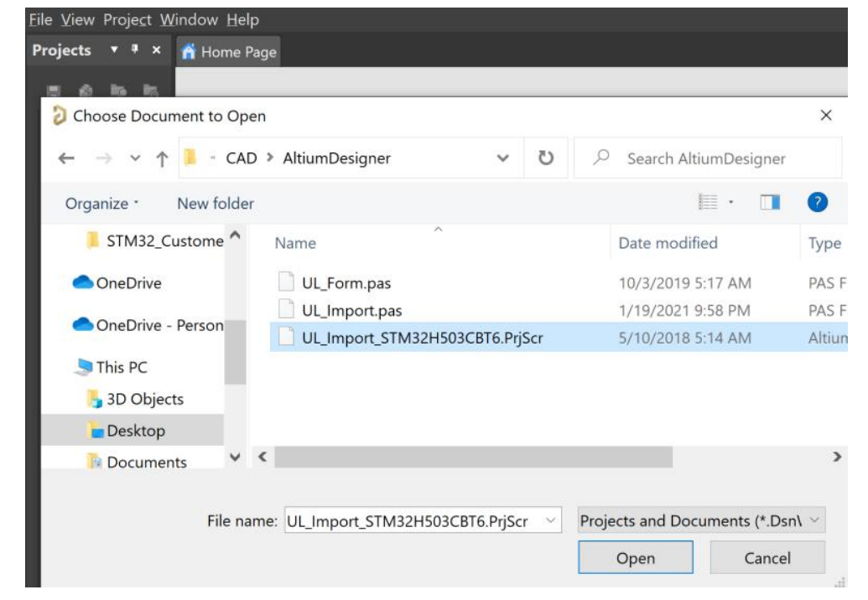
Task: Create a New folder
Action: tap(216, 204)
